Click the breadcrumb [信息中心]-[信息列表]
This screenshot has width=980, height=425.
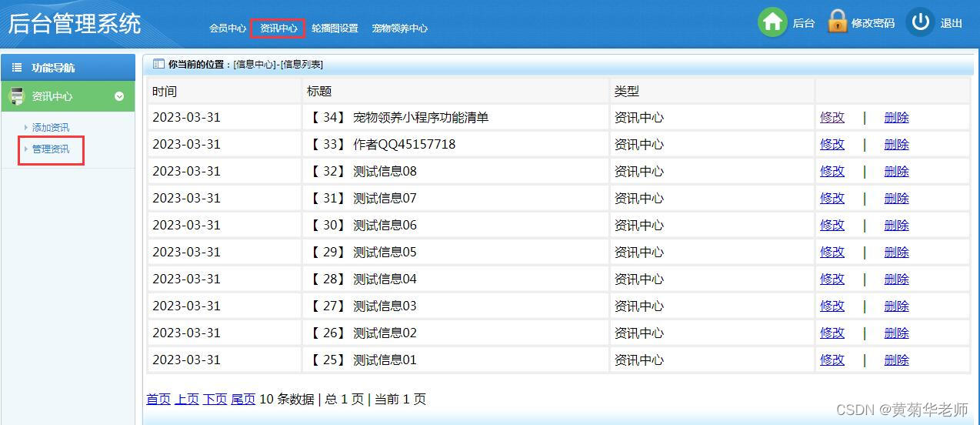pos(278,65)
